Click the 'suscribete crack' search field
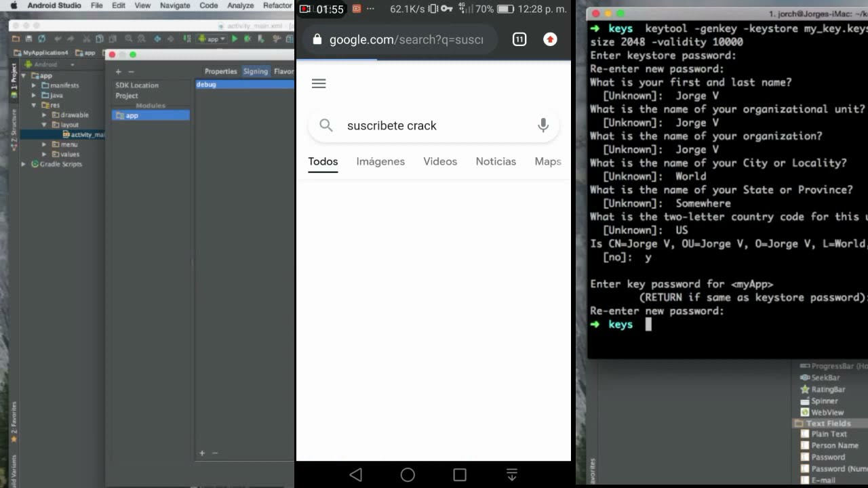Image resolution: width=868 pixels, height=488 pixels. pos(434,125)
